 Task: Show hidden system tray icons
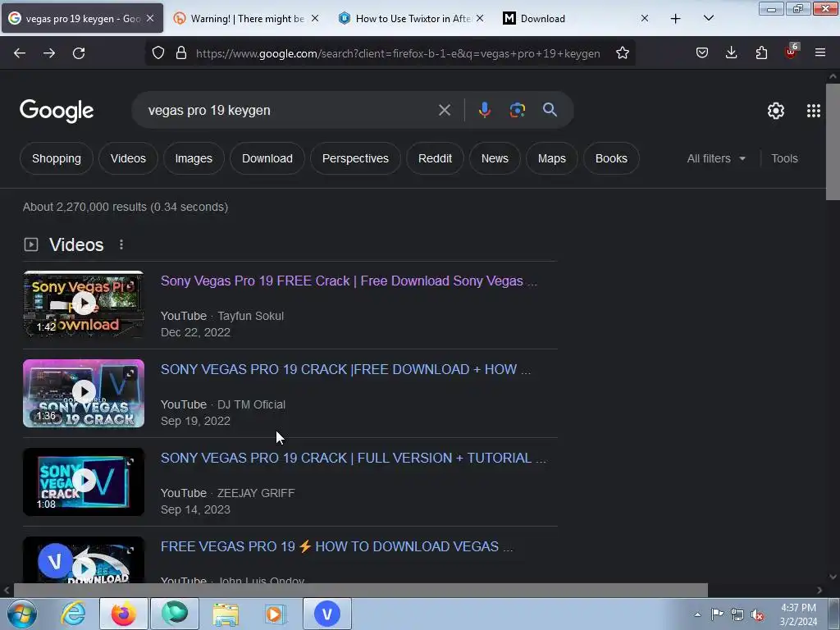point(697,614)
